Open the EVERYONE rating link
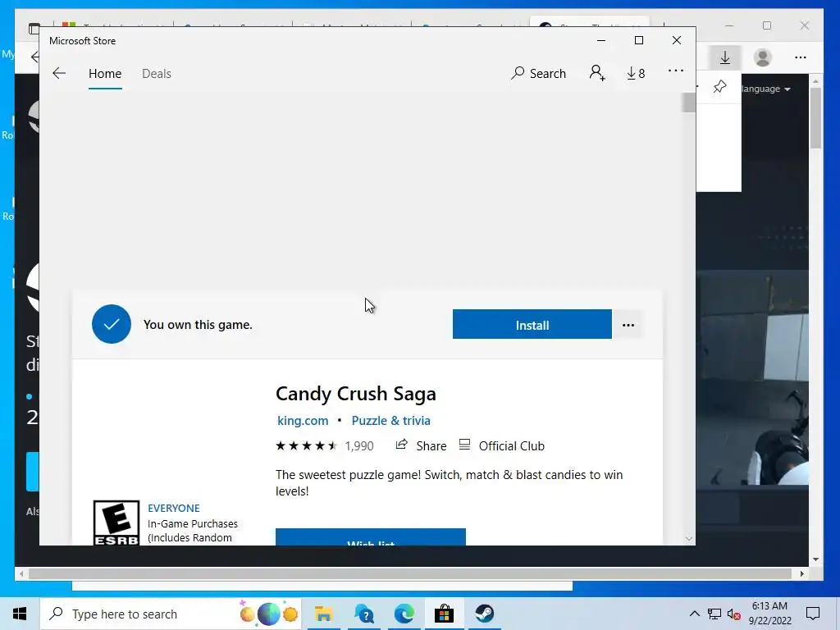 [174, 508]
